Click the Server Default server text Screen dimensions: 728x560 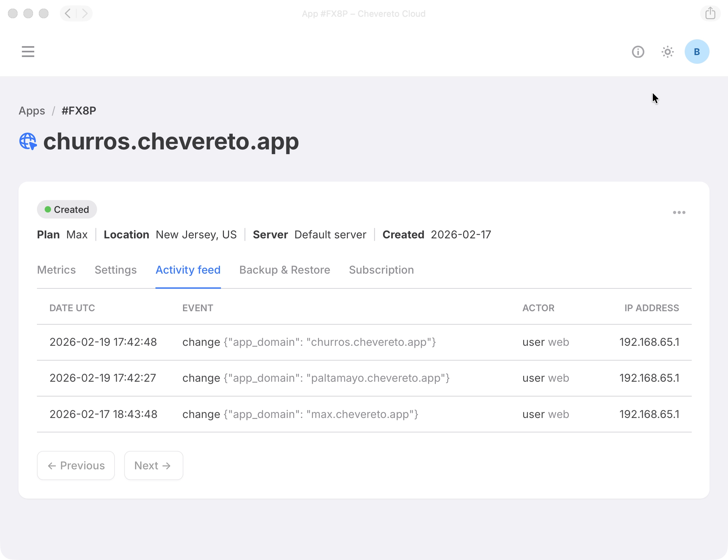click(310, 235)
